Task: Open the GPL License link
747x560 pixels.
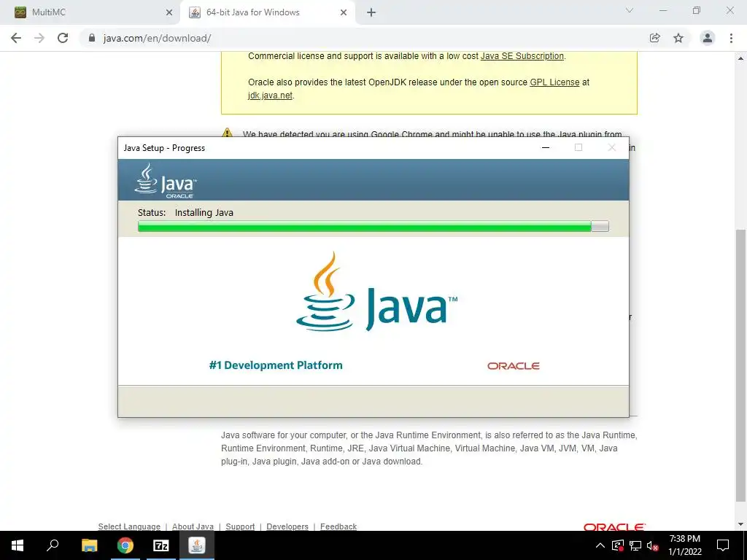Action: point(554,82)
